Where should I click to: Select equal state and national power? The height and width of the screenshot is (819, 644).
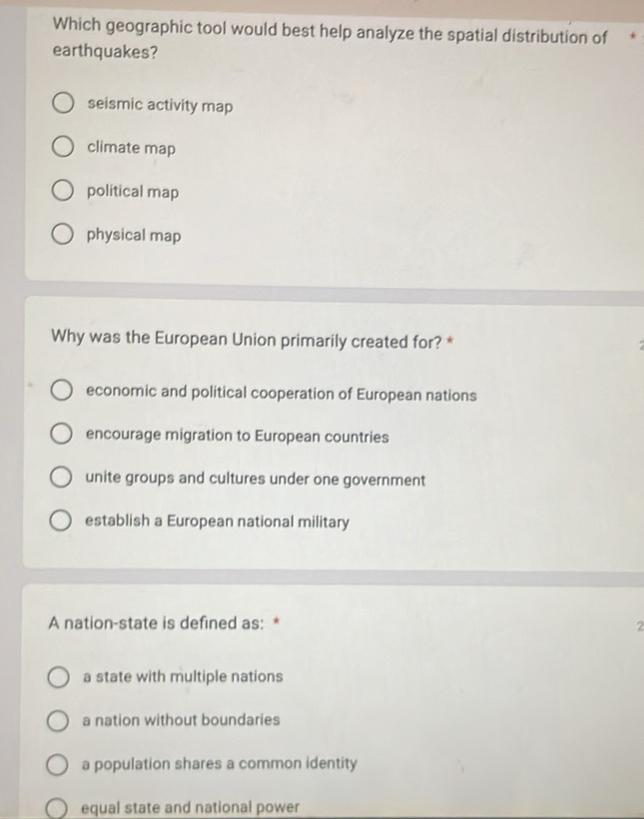(x=57, y=809)
